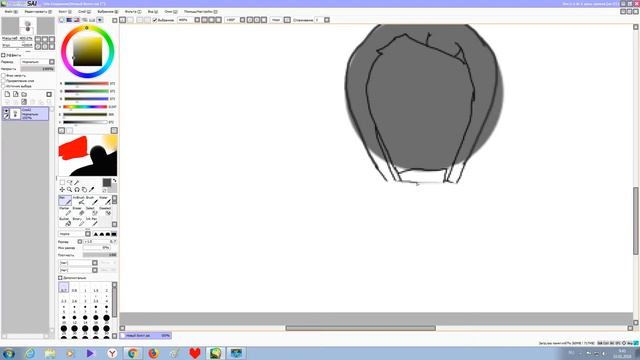
Task: Activate the eyedropper color picker tool
Action: (x=91, y=189)
